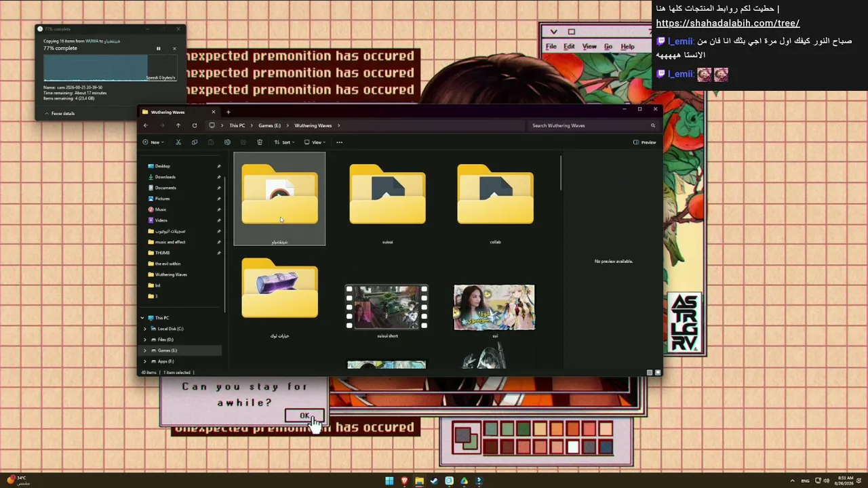Select the suisui folder

387,199
